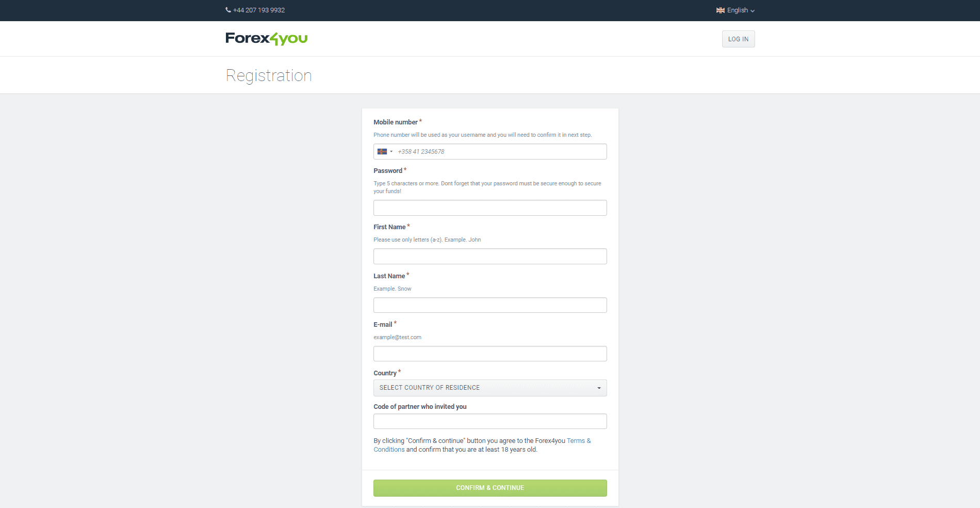Open Select Country of Residence dropdown
Screen dimensions: 980x508
(490, 388)
